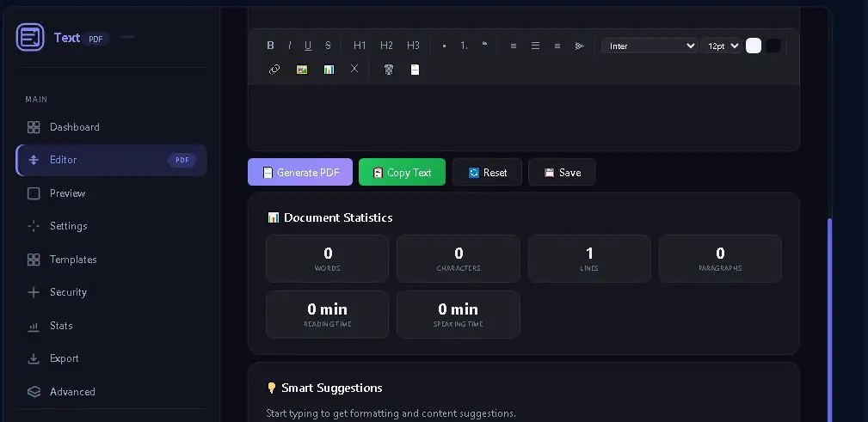Set heading level H1
The height and width of the screenshot is (422, 868).
360,46
